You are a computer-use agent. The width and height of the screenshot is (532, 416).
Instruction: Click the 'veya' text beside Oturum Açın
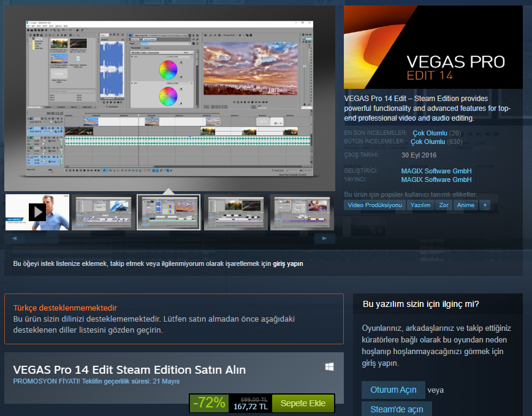435,390
